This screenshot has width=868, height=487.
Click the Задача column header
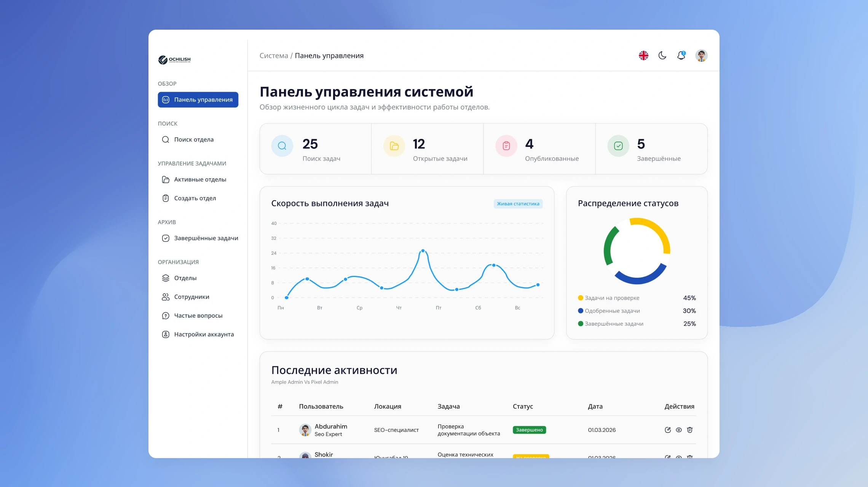point(448,407)
